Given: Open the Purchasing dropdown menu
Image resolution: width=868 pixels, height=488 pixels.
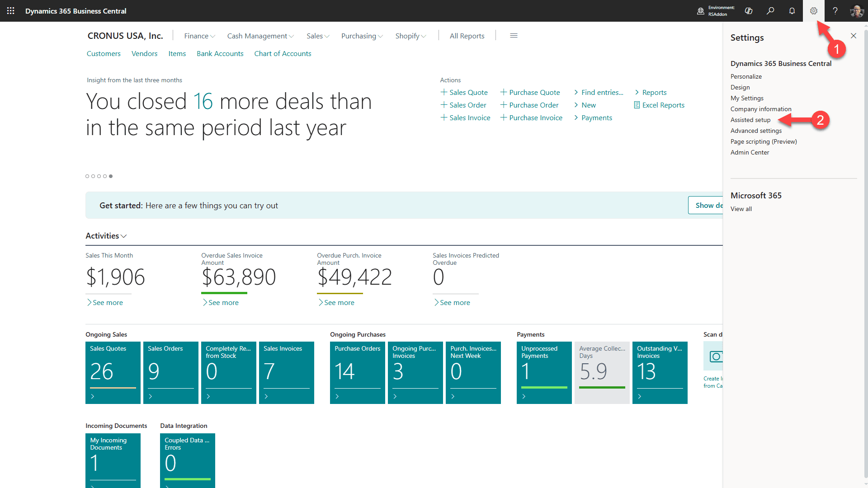Looking at the screenshot, I should (362, 36).
